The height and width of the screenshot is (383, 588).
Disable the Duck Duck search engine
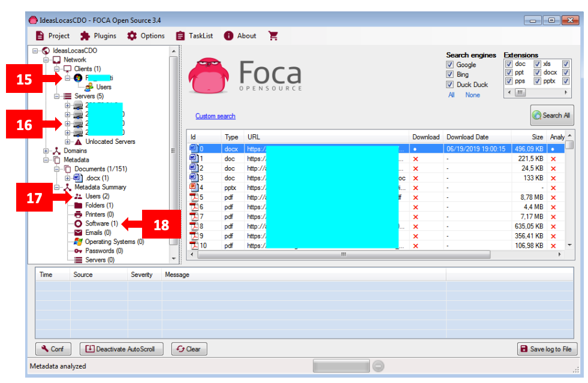[450, 85]
